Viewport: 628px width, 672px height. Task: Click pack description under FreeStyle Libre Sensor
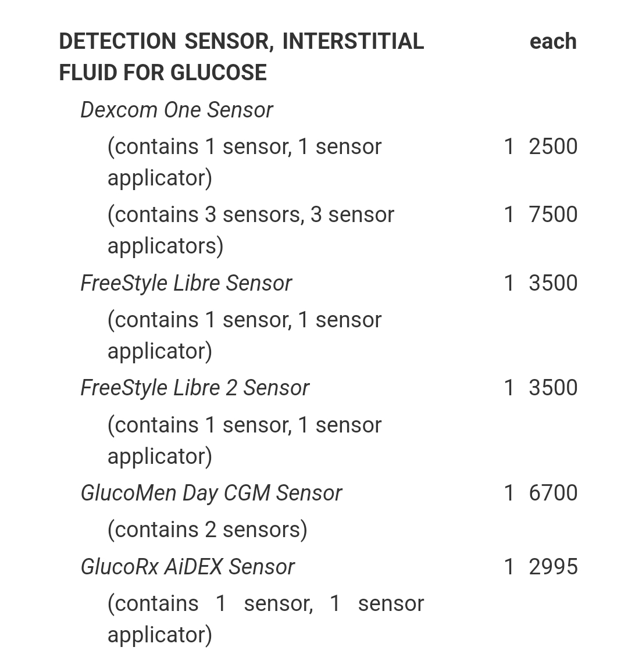244,335
